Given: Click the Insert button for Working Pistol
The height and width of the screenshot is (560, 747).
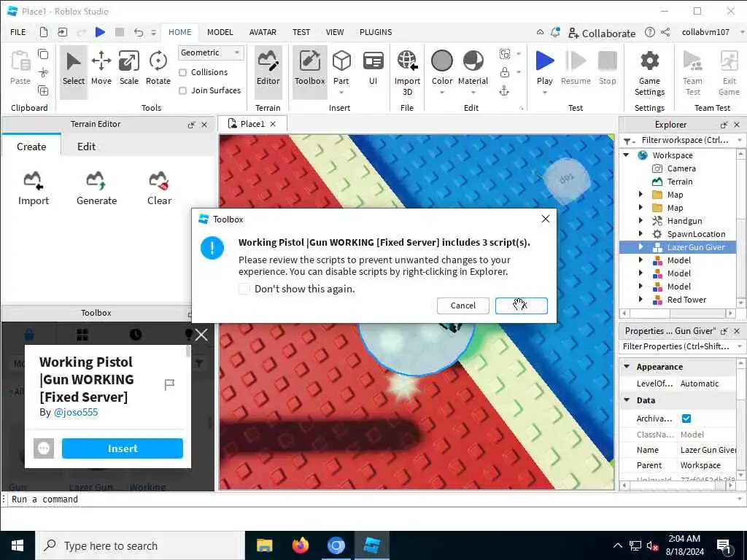Looking at the screenshot, I should click(x=123, y=448).
